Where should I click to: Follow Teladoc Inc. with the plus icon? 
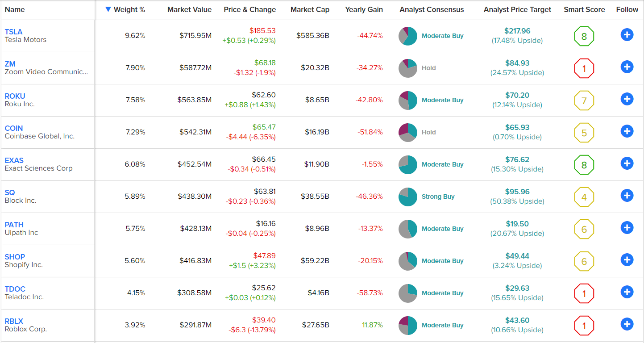(x=627, y=292)
